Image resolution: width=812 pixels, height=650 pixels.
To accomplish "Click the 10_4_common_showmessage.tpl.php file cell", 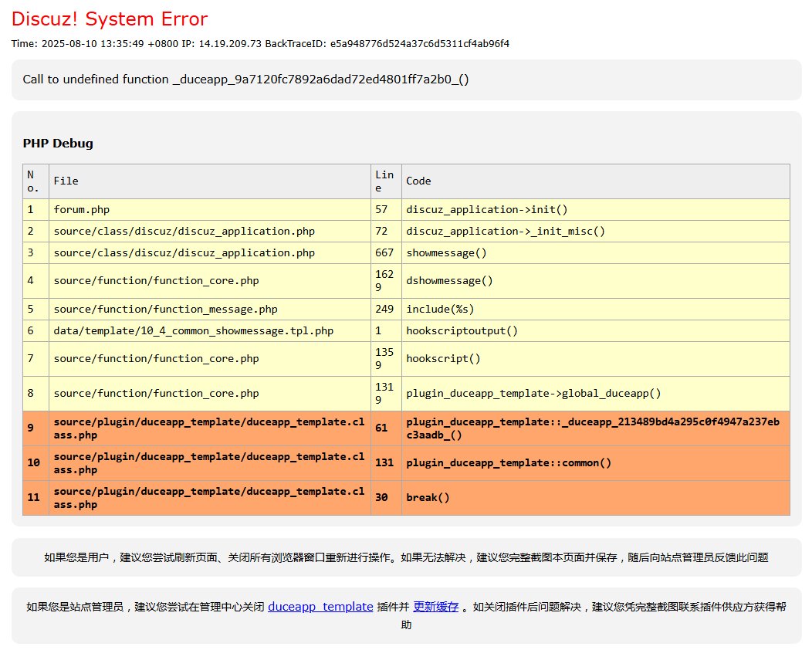I will click(210, 331).
